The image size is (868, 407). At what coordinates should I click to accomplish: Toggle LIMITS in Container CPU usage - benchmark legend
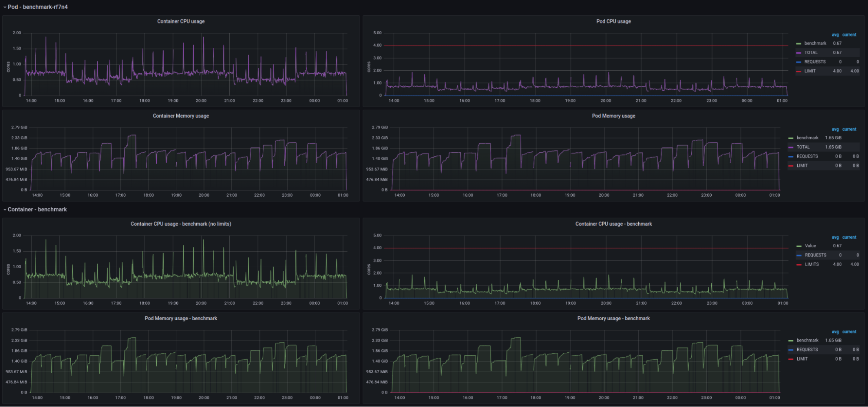[812, 265]
